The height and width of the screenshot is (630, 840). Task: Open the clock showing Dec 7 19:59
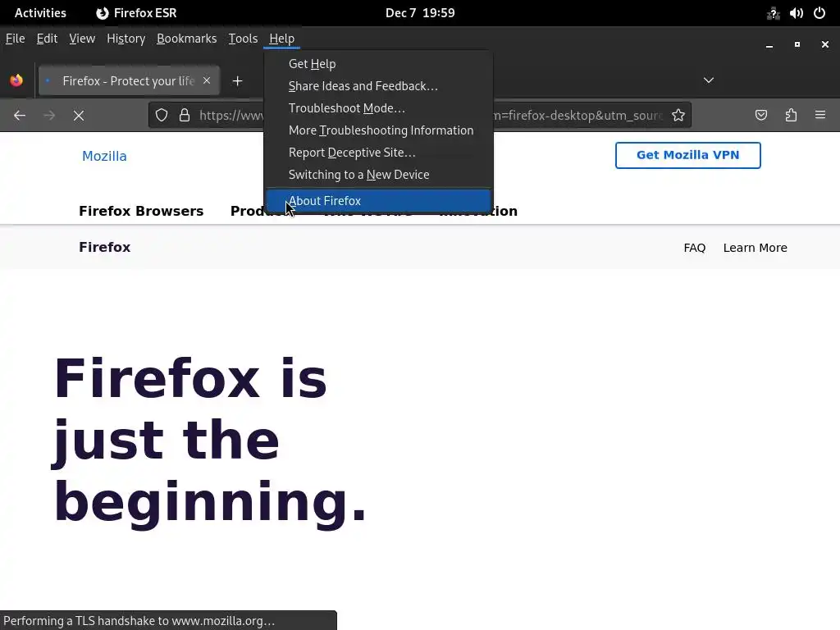[x=420, y=13]
